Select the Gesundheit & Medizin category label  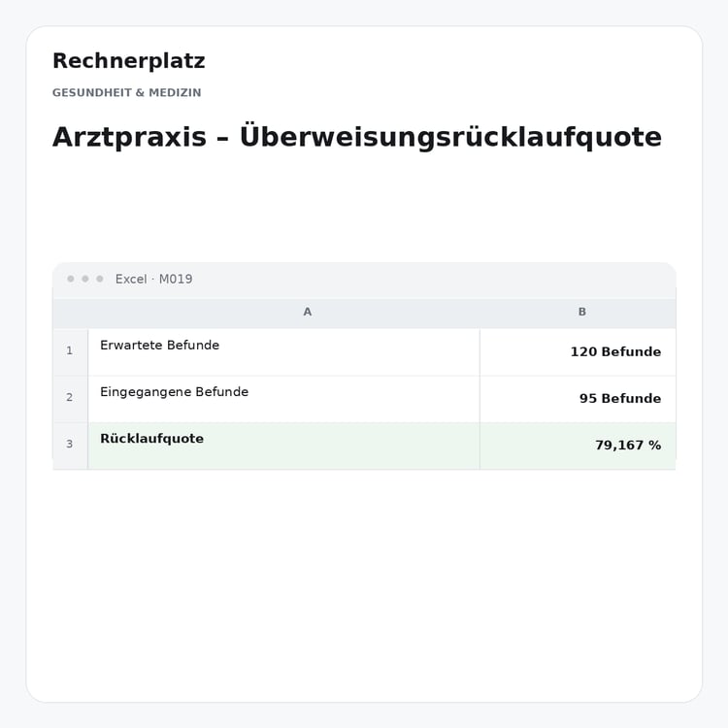point(127,92)
